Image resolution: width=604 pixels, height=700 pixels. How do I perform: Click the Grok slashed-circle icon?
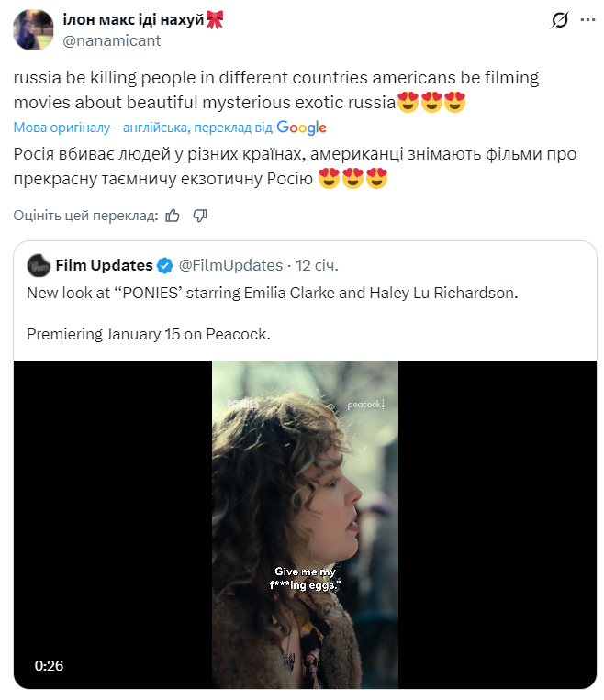(x=557, y=20)
